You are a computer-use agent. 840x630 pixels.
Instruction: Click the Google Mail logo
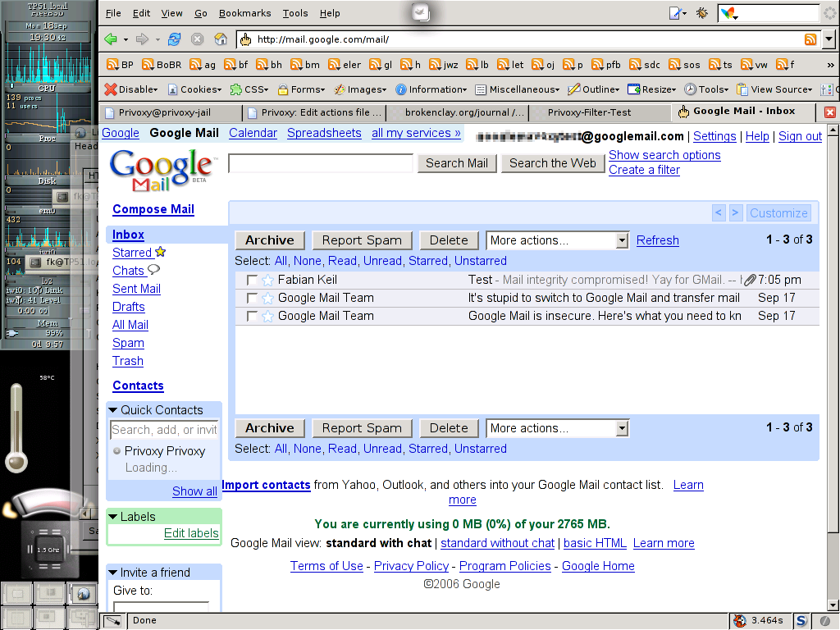coord(163,170)
